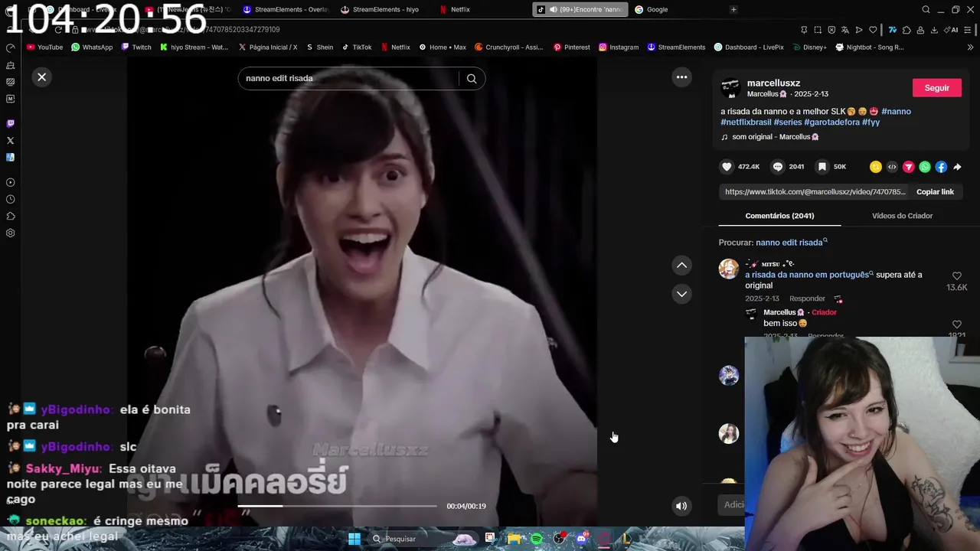Open Twitch bookmark

[136, 47]
